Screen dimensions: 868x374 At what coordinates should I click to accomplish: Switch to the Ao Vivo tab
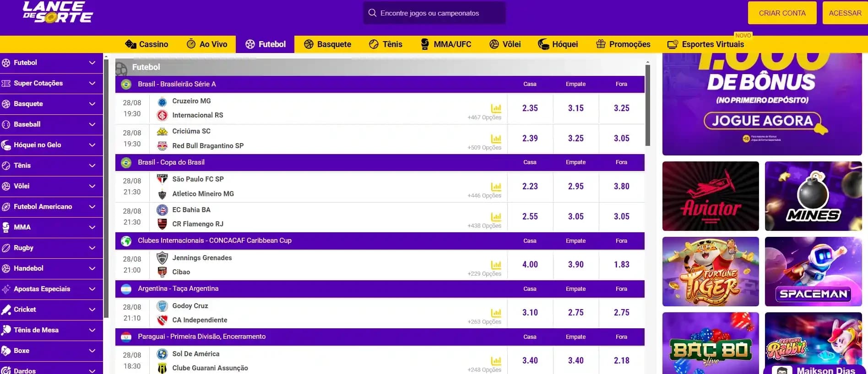pos(207,44)
